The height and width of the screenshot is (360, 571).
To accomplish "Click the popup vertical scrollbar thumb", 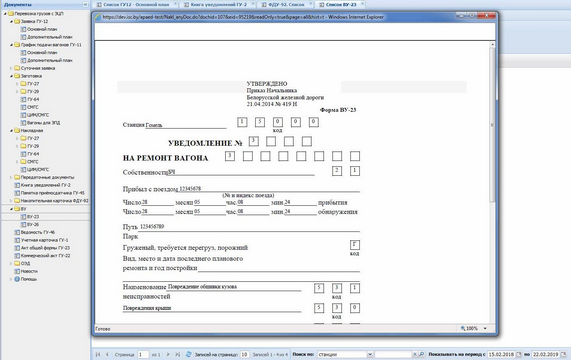I will click(x=492, y=124).
